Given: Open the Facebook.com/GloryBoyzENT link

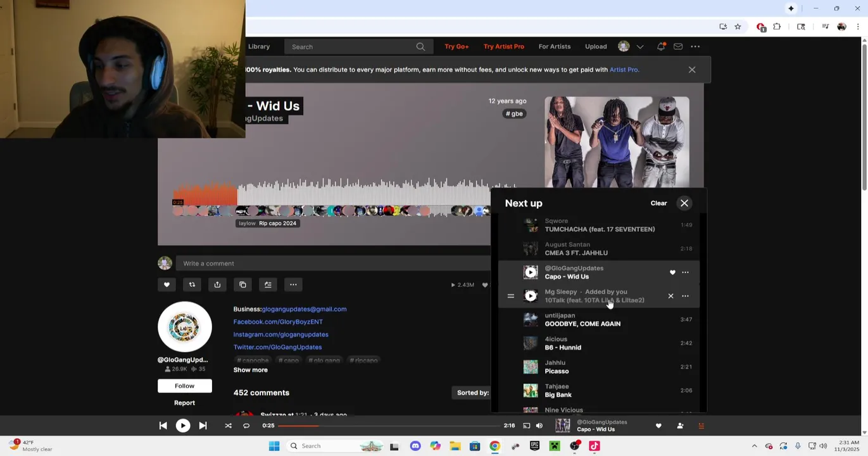Looking at the screenshot, I should pyautogui.click(x=278, y=322).
